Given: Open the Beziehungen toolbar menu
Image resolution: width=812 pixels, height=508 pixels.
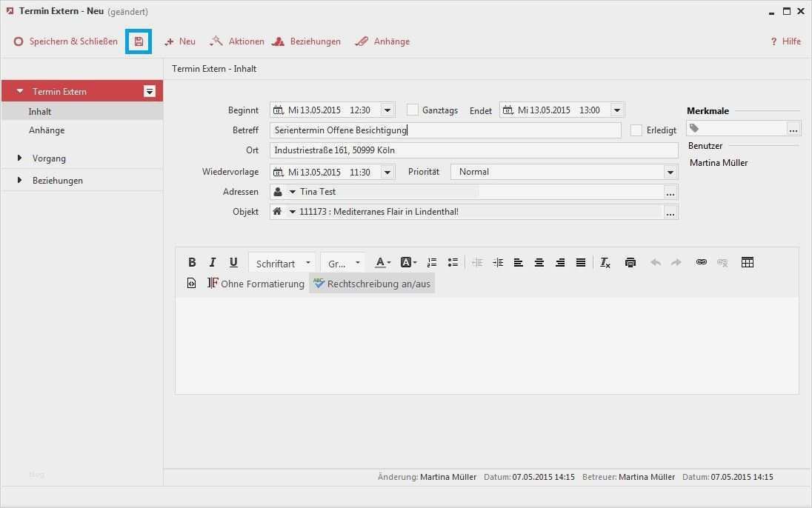Looking at the screenshot, I should (307, 41).
